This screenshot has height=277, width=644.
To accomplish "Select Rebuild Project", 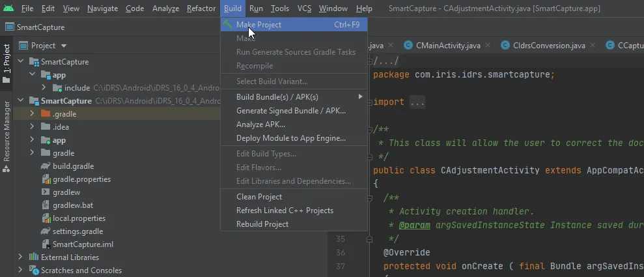I will click(294, 224).
